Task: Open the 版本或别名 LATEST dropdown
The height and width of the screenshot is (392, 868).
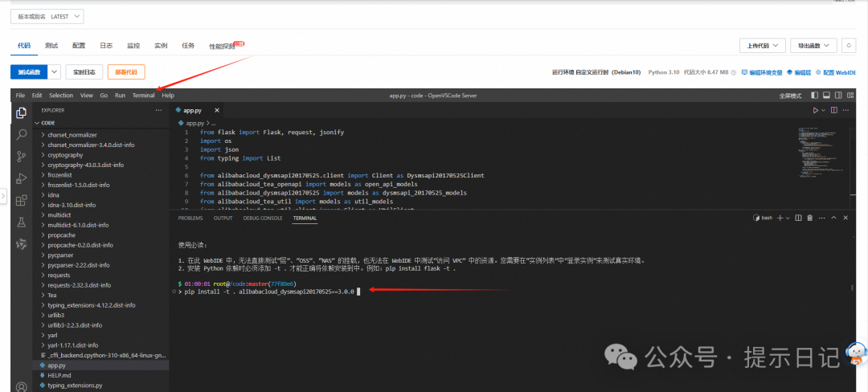Action: pos(47,17)
